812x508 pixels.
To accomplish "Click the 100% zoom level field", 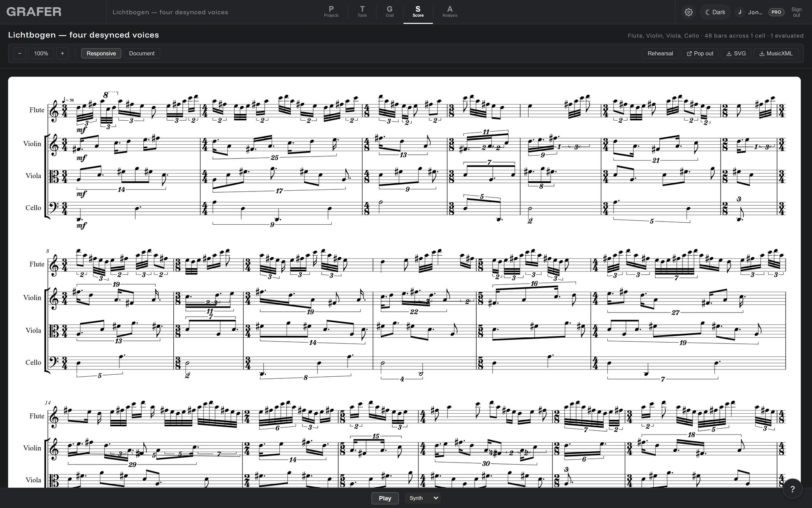I will (41, 53).
